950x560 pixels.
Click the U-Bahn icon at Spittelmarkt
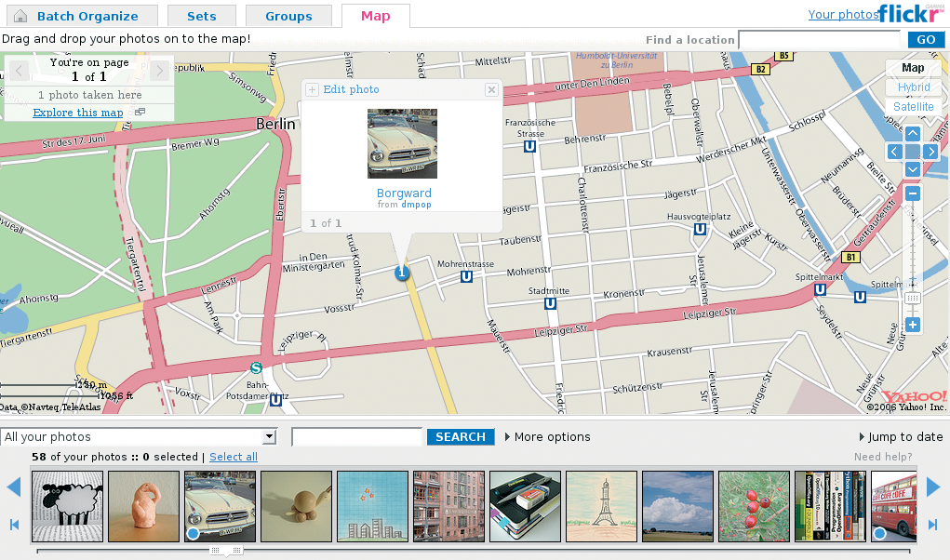[x=820, y=290]
